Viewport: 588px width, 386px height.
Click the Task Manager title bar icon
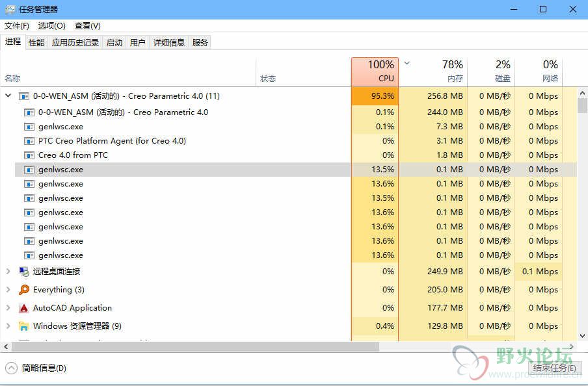pyautogui.click(x=10, y=9)
